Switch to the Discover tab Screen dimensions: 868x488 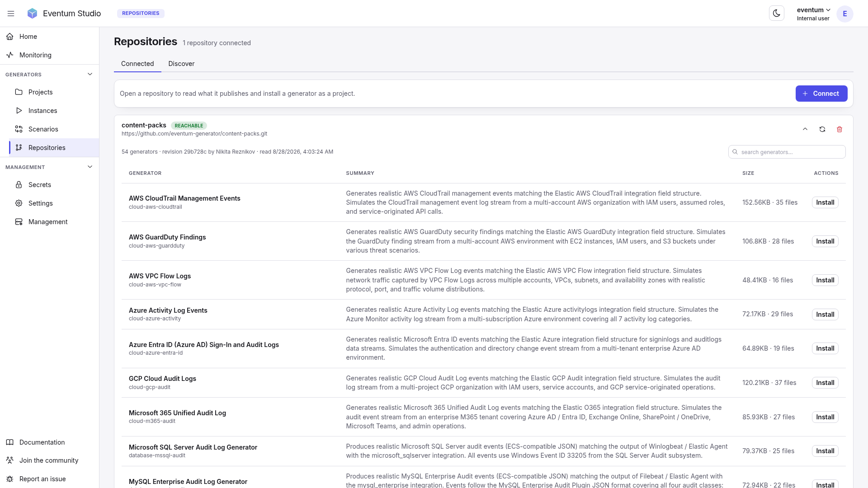coord(181,64)
